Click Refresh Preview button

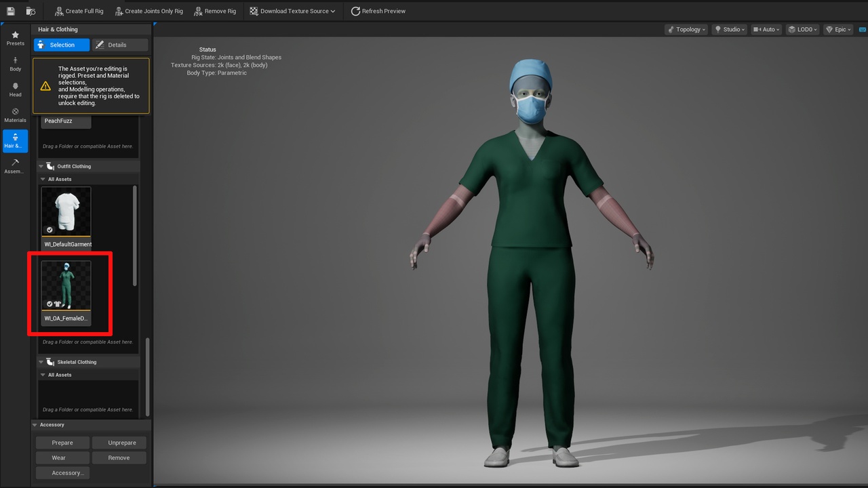point(378,11)
